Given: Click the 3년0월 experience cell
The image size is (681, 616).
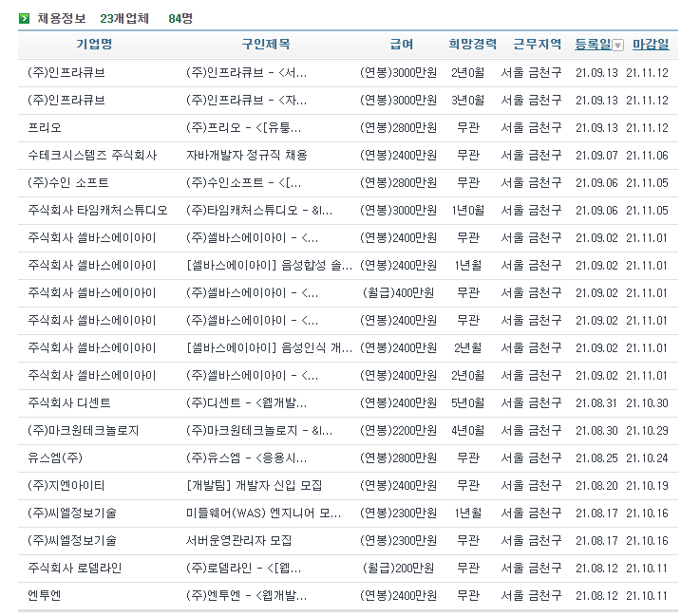Looking at the screenshot, I should click(x=467, y=101).
